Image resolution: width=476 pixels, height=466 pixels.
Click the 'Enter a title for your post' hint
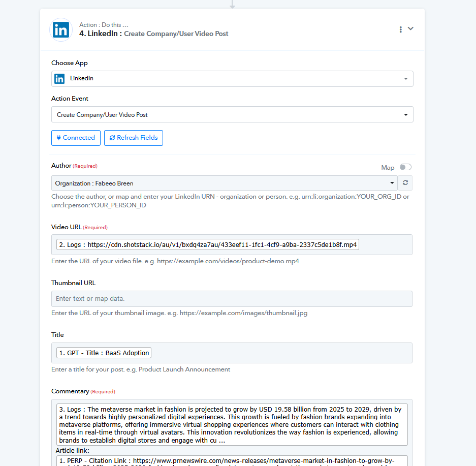141,369
